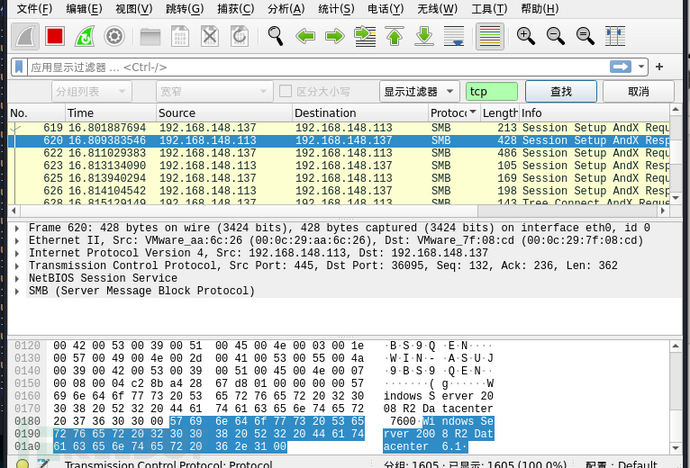The image size is (690, 468).
Task: Apply display filter arrow button
Action: (620, 67)
